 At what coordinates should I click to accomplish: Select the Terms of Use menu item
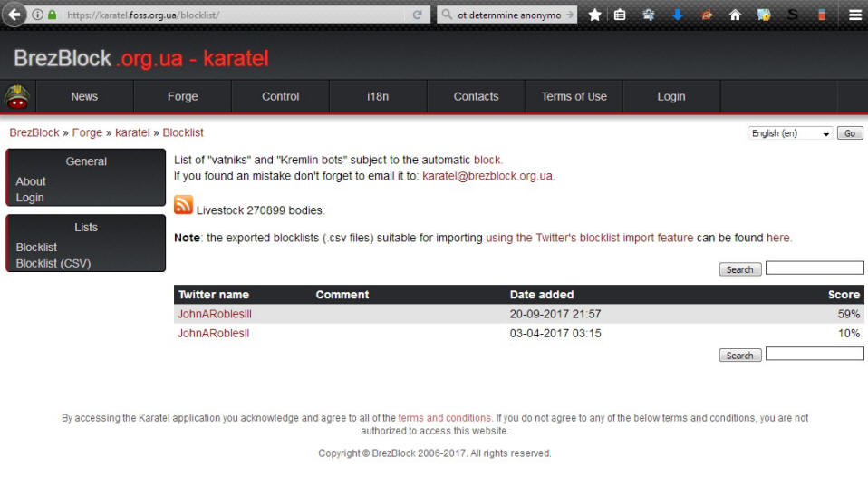pos(574,97)
